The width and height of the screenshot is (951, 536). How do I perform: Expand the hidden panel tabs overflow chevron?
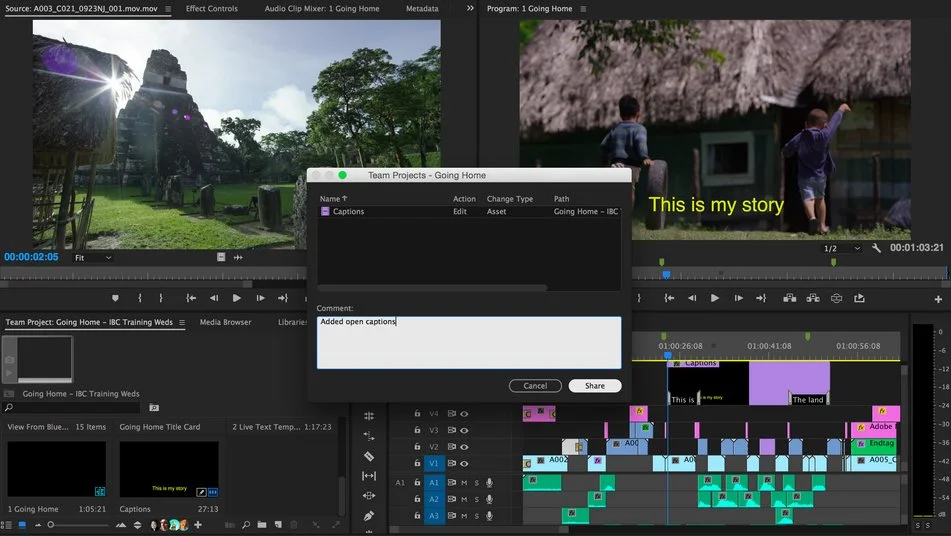coord(470,8)
